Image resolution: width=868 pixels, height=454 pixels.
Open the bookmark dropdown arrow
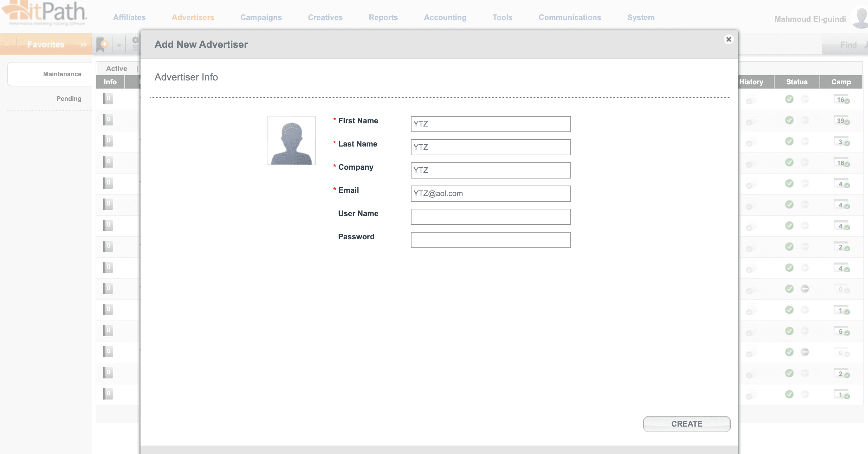[x=119, y=45]
